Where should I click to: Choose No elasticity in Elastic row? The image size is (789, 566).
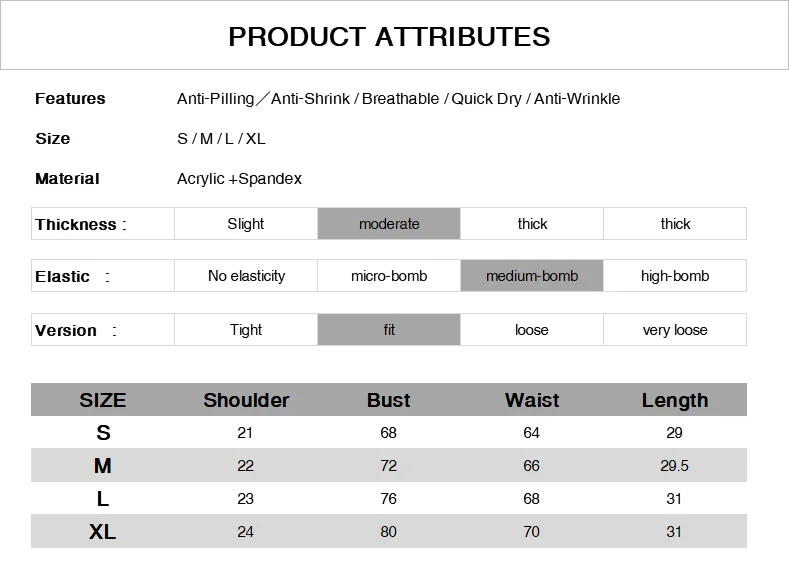pyautogui.click(x=246, y=276)
